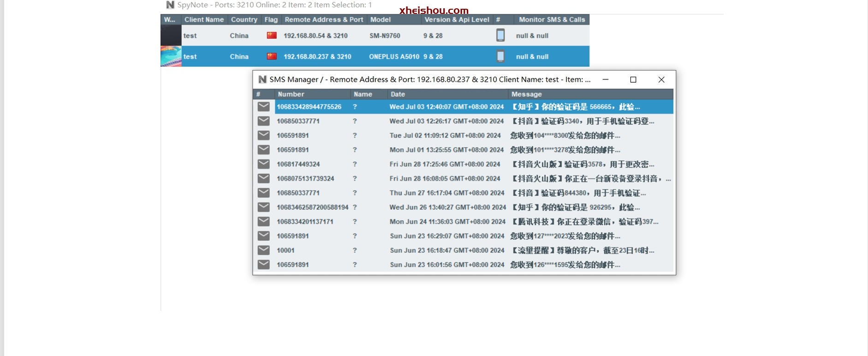Click envelope icon of SMS from 10683462587200588194
This screenshot has width=868, height=356.
click(x=263, y=207)
